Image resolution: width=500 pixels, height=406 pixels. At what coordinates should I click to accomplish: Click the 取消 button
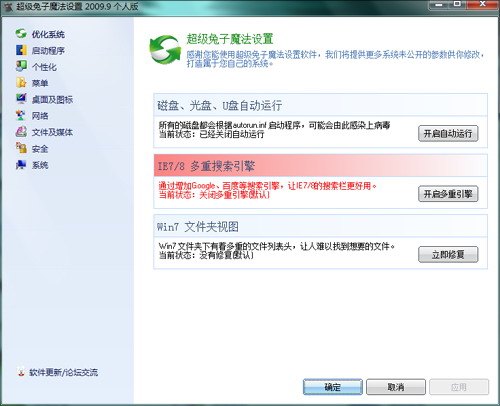click(x=396, y=387)
